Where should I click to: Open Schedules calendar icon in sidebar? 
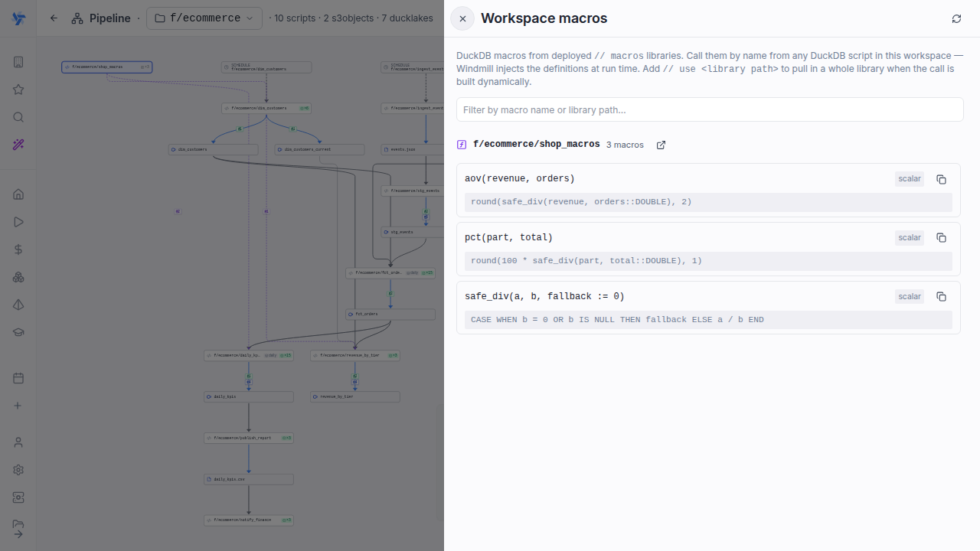pos(18,378)
